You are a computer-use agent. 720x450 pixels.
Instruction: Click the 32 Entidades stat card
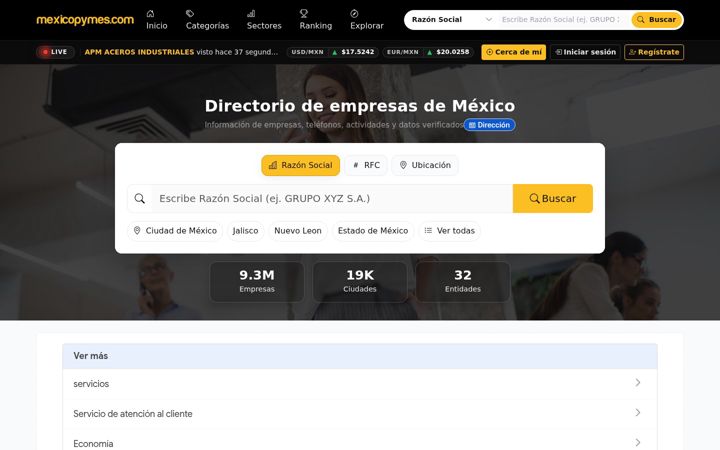[x=463, y=281]
